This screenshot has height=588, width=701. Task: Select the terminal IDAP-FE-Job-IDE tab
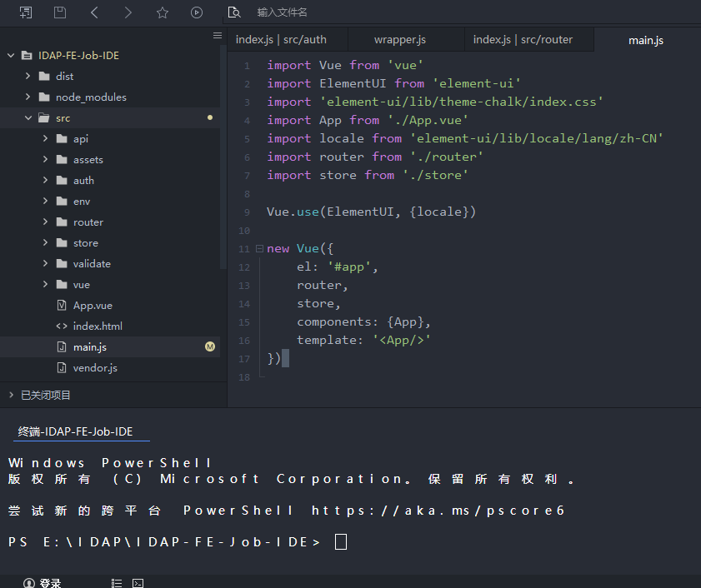click(x=75, y=431)
